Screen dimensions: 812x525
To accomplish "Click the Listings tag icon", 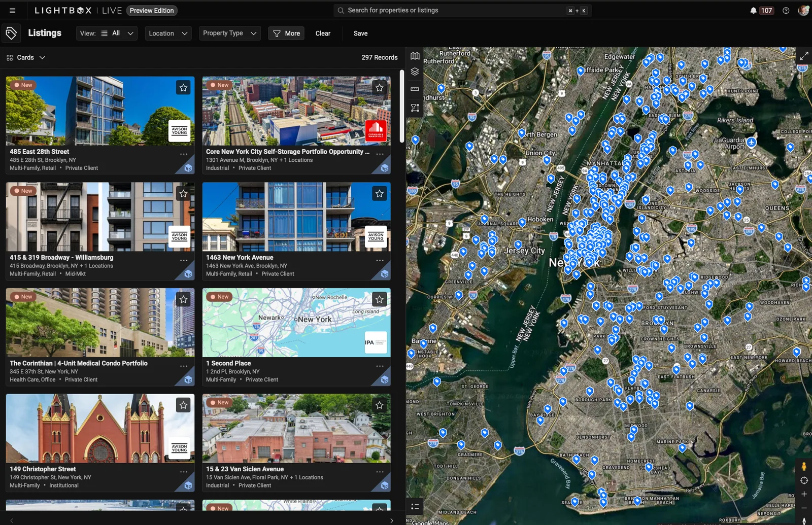I will [x=11, y=33].
